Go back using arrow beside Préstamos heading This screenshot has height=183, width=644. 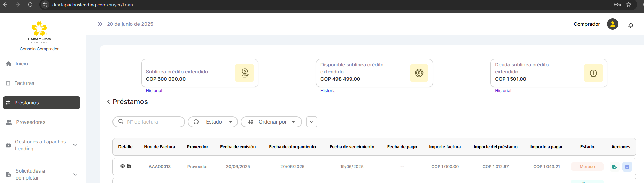click(x=108, y=102)
